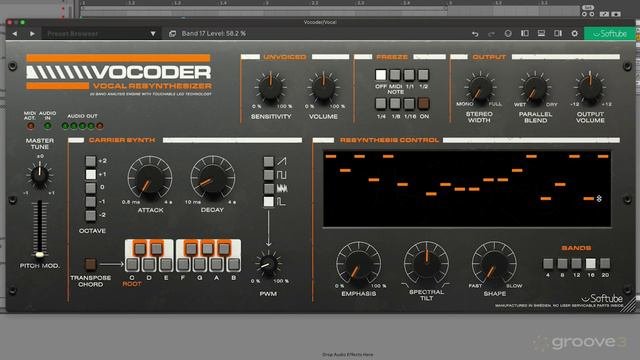The height and width of the screenshot is (360, 640).
Task: Set the number of bands to 16
Action: click(591, 264)
